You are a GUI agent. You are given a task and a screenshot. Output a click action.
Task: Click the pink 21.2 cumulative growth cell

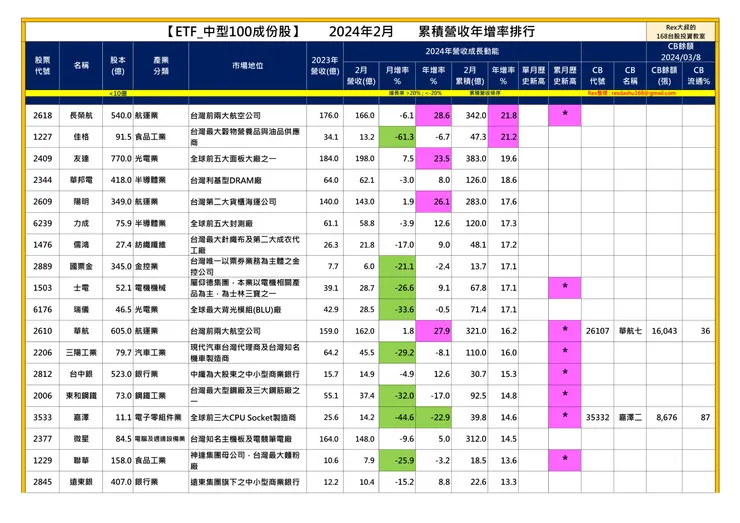point(504,137)
